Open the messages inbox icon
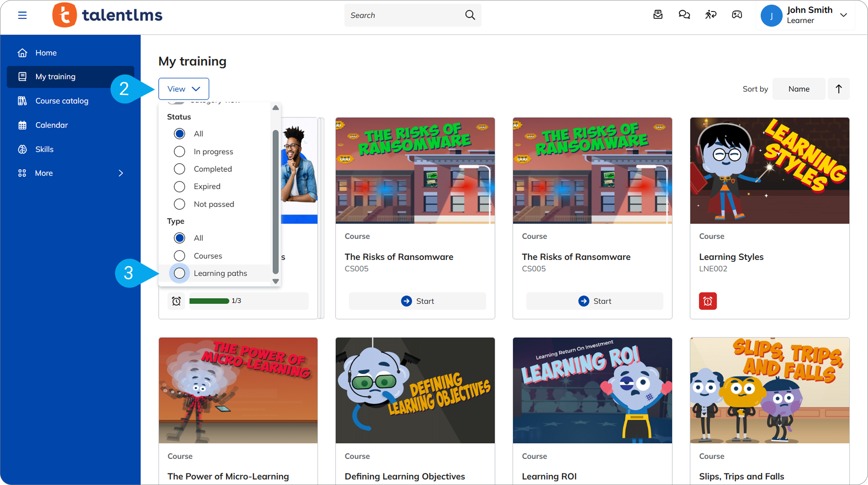Screen dimensions: 868x485 pyautogui.click(x=658, y=15)
